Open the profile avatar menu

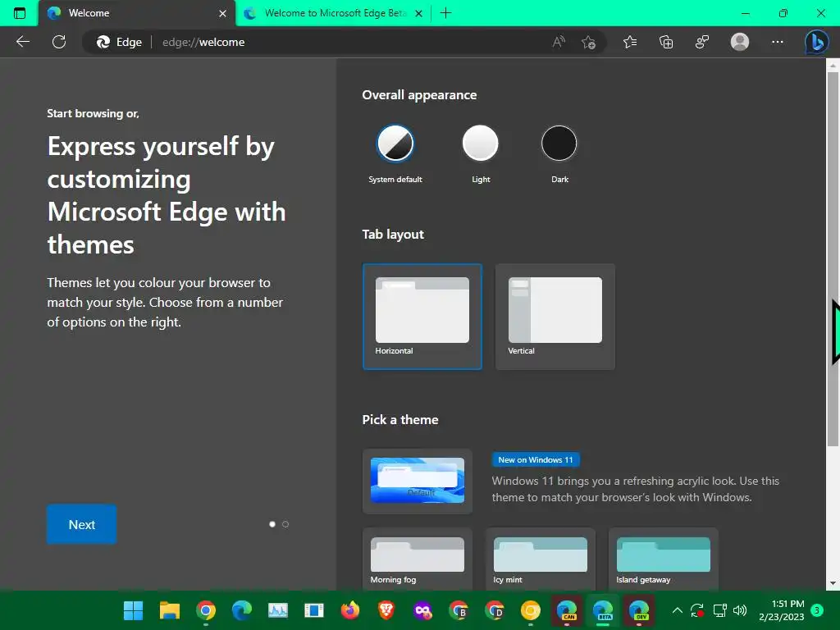click(740, 42)
